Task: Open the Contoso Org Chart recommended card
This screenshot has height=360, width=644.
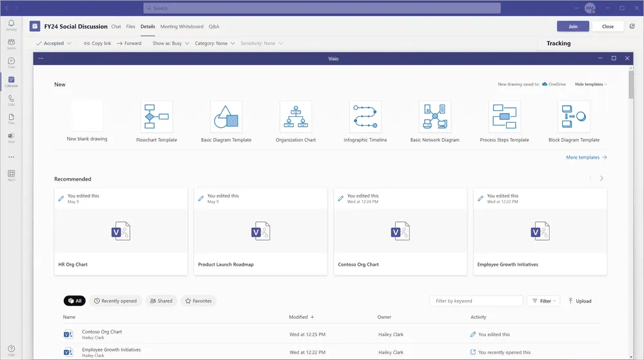Action: click(400, 232)
